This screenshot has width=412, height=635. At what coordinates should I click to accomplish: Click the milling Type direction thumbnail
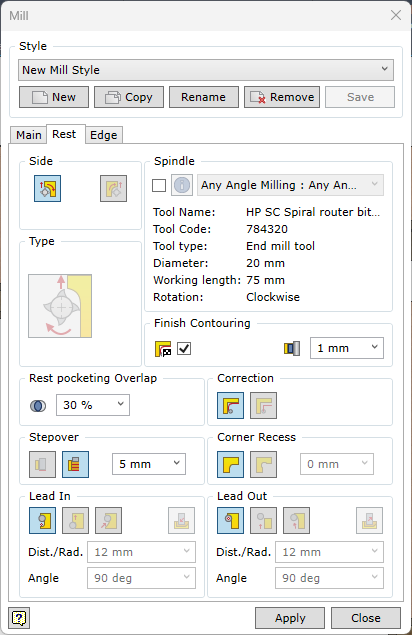tap(60, 306)
